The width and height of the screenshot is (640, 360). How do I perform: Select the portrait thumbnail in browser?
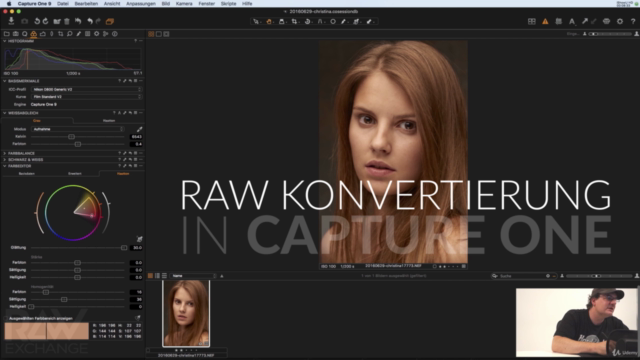[186, 313]
